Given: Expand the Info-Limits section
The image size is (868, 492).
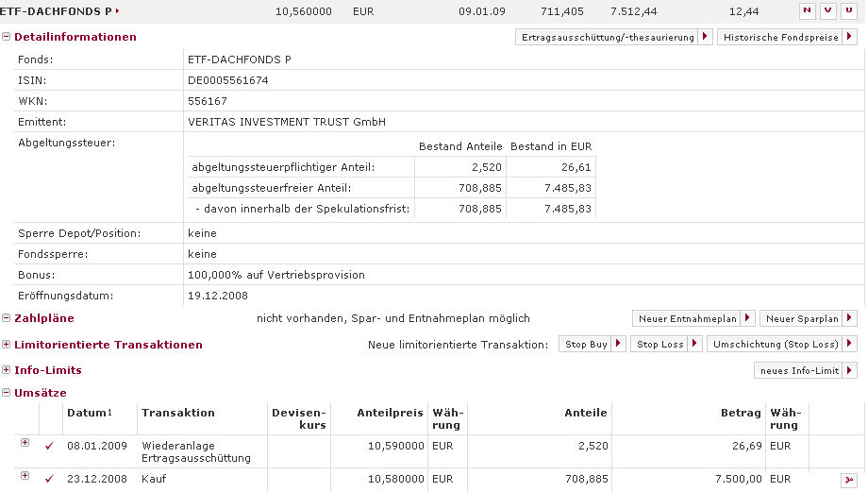Looking at the screenshot, I should point(7,370).
